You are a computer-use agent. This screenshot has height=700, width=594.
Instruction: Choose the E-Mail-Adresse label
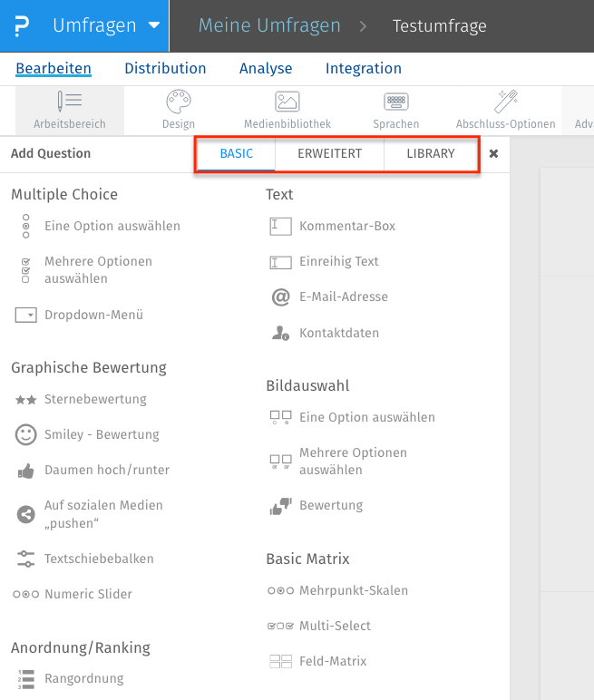pos(344,297)
